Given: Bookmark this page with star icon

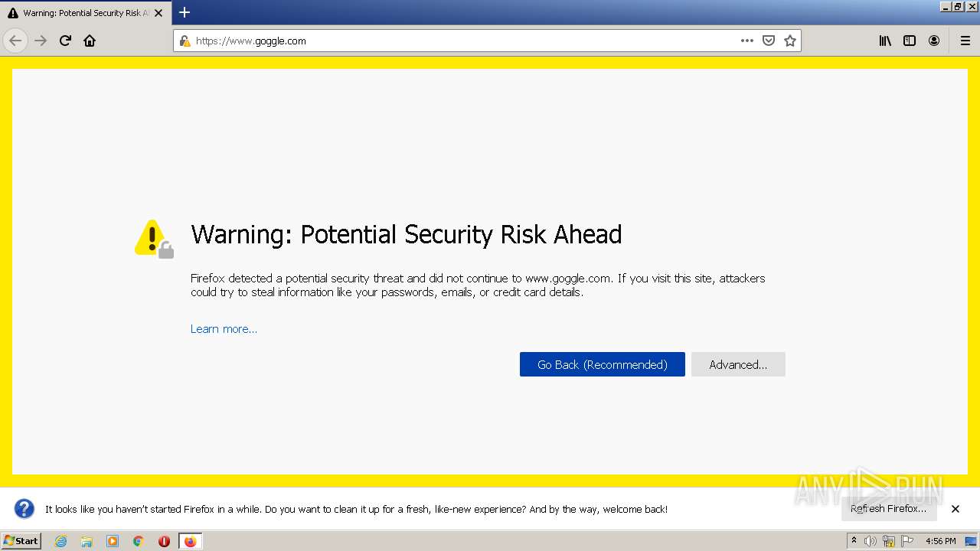Looking at the screenshot, I should click(790, 41).
